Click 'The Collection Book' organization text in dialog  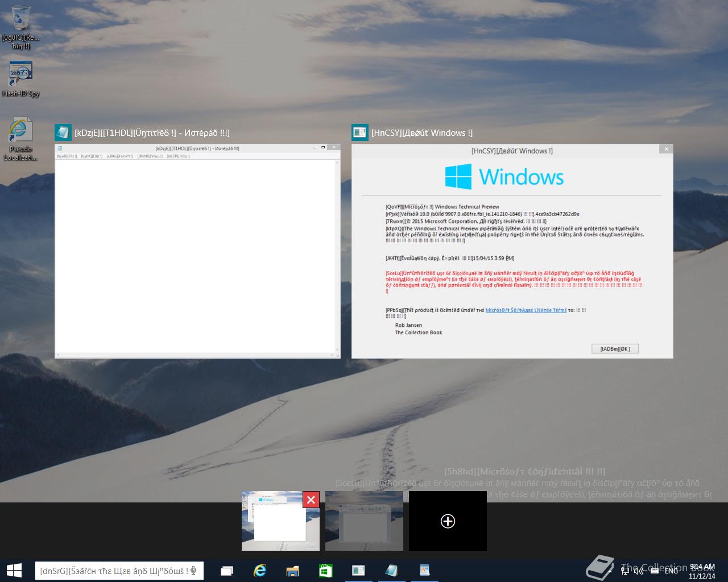(x=419, y=332)
